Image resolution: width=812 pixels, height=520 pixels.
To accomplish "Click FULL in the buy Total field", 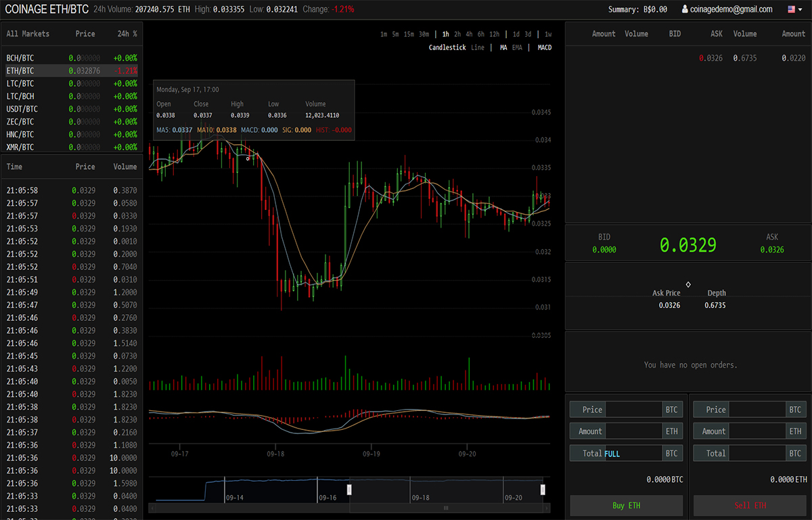I will 612,454.
